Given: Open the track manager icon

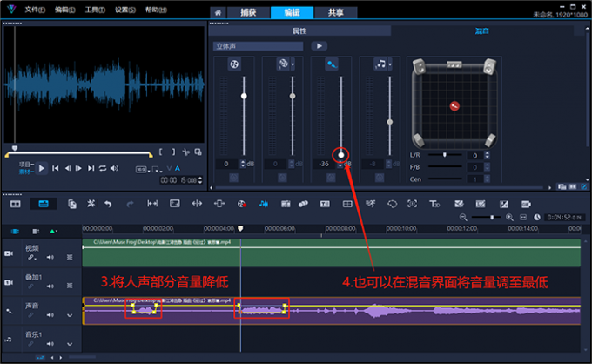Looking at the screenshot, I should click(35, 231).
